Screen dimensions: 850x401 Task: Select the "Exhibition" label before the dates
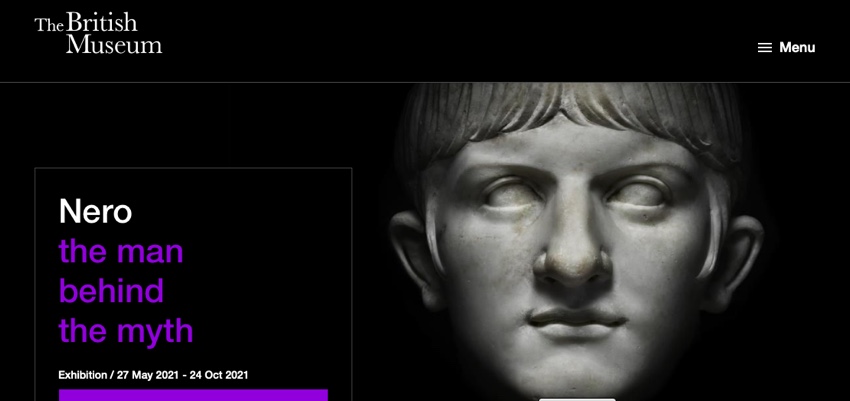82,375
